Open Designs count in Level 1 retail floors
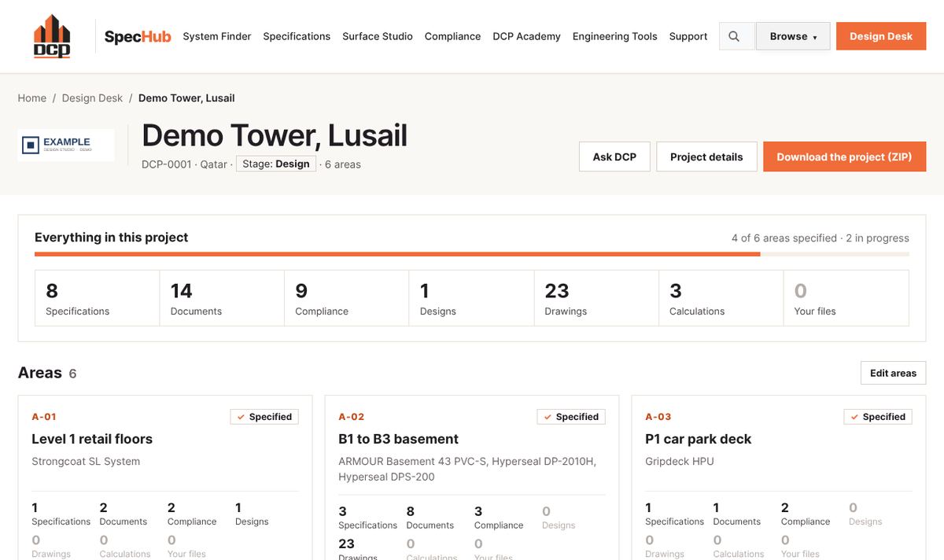944x560 pixels. (252, 514)
